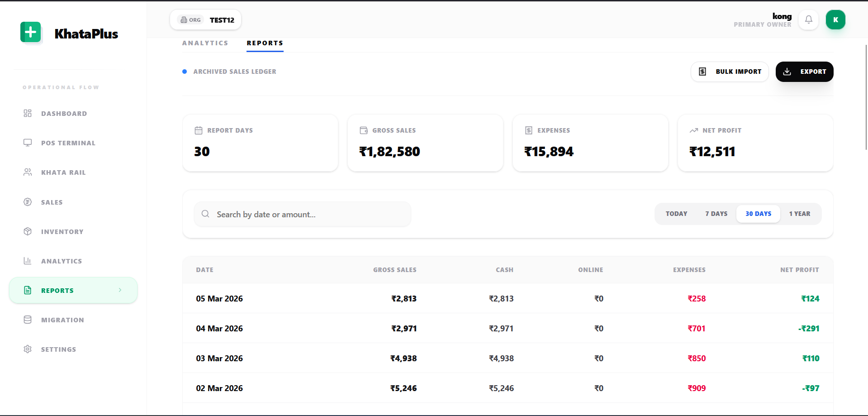The image size is (868, 416).
Task: Select the Today period filter
Action: pyautogui.click(x=676, y=214)
